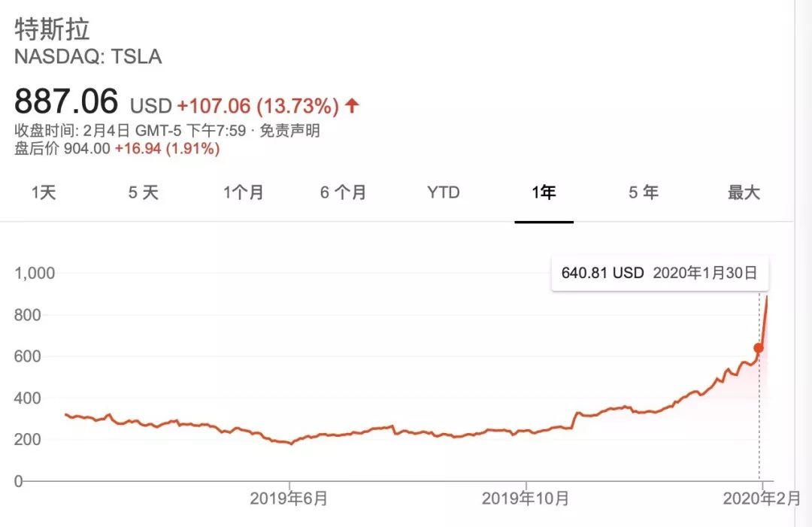Click the red upward price arrow

(x=352, y=105)
